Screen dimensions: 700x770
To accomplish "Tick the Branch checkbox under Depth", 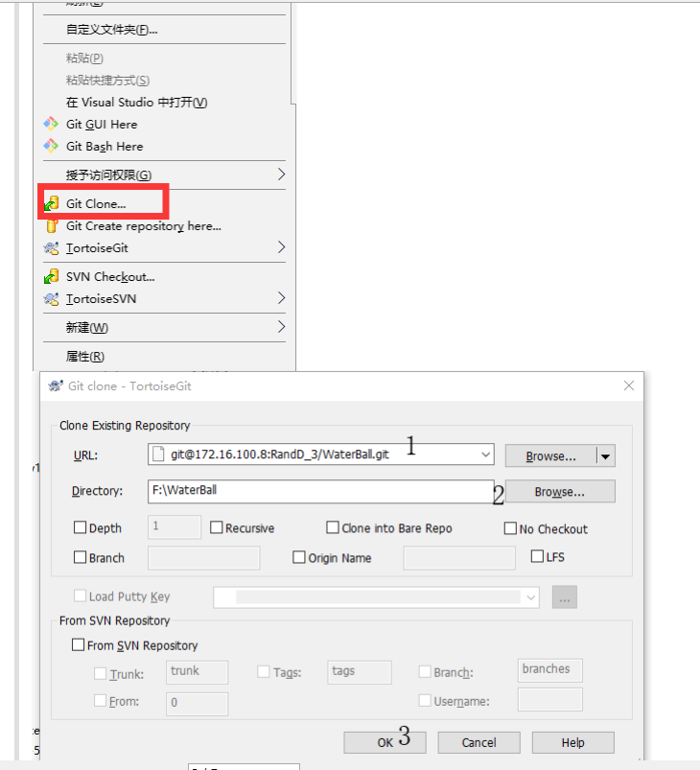I will pos(80,557).
